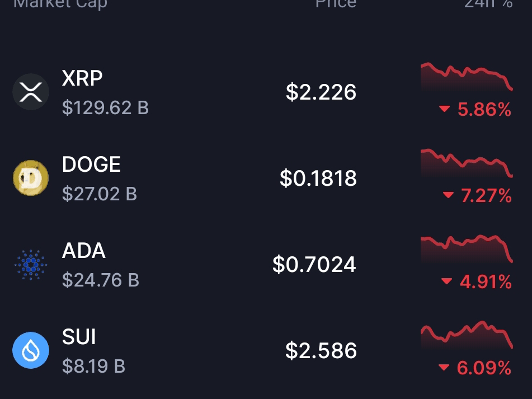Click the SUI market cap $8.19 B

pos(93,366)
